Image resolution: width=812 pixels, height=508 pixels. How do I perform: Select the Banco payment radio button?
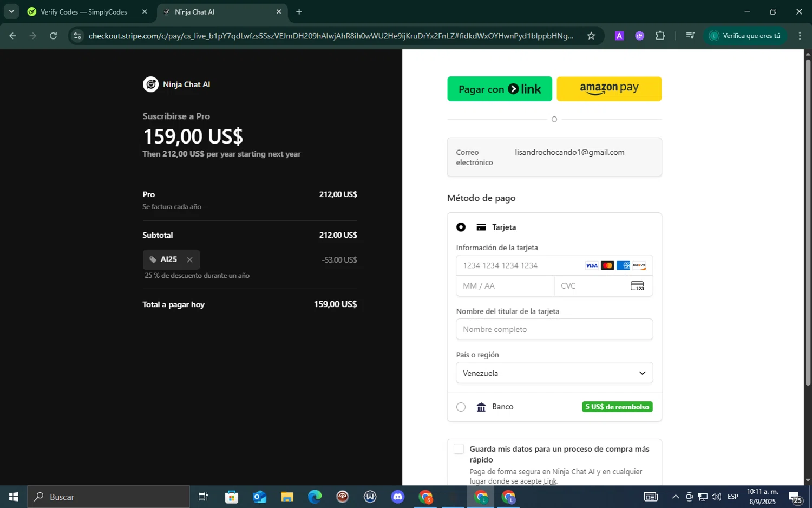pyautogui.click(x=461, y=407)
